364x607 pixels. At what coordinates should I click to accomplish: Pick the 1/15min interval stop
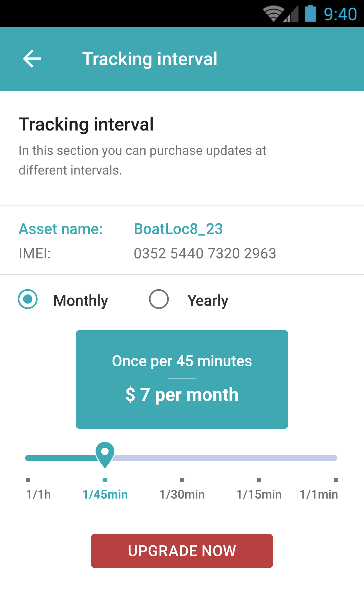click(x=259, y=480)
